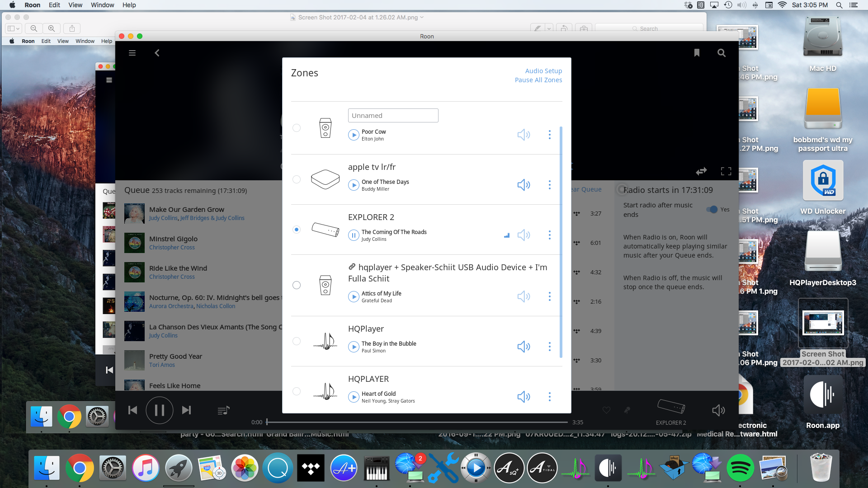Open artist Tori Amos under Pretty Good Year
This screenshot has width=868, height=488.
162,365
